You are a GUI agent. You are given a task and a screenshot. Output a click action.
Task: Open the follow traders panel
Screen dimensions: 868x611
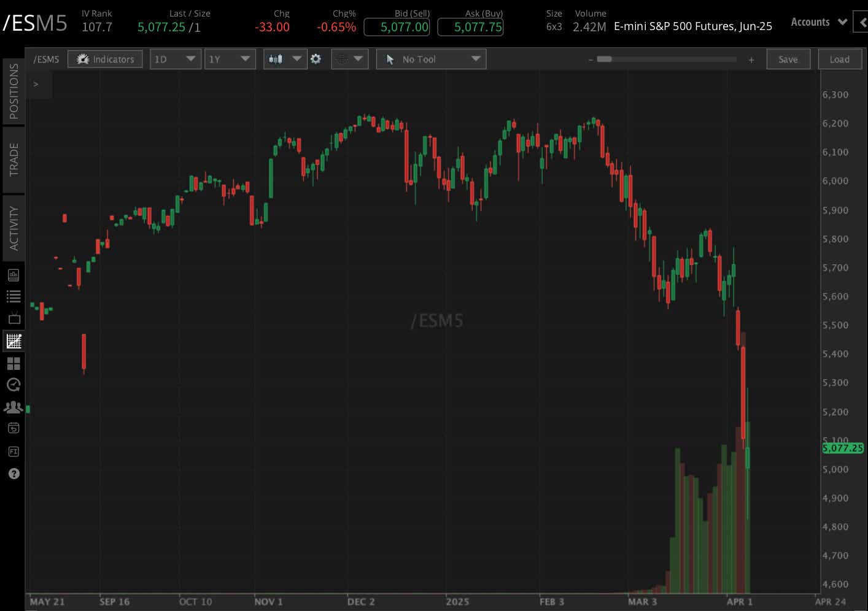[14, 407]
